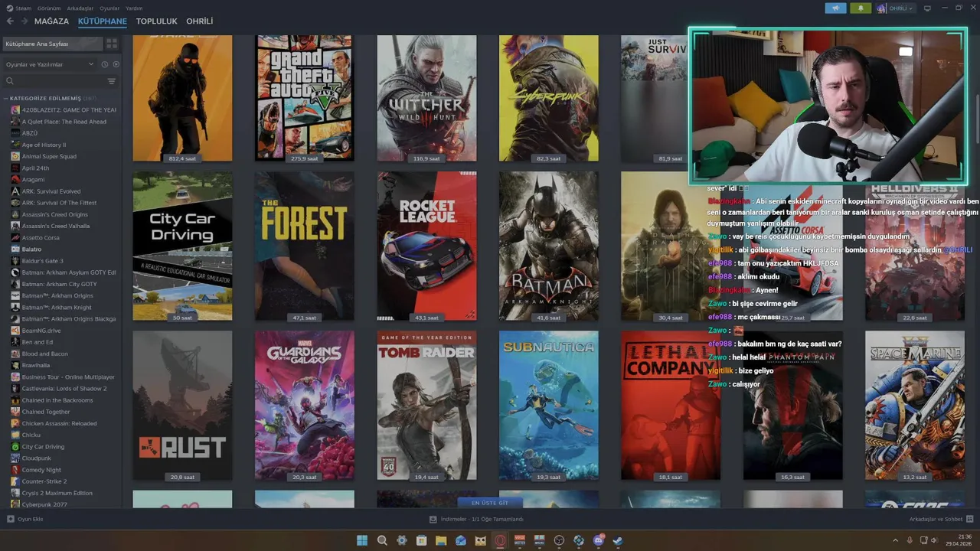The image size is (980, 551).
Task: Open İndirmeler status link
Action: tap(482, 519)
